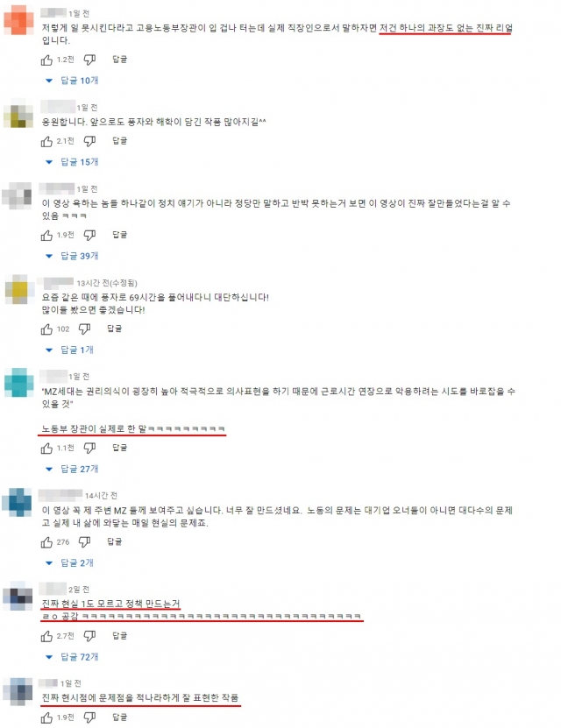
Task: Like the comment with 2.7천 likes
Action: pyautogui.click(x=46, y=636)
